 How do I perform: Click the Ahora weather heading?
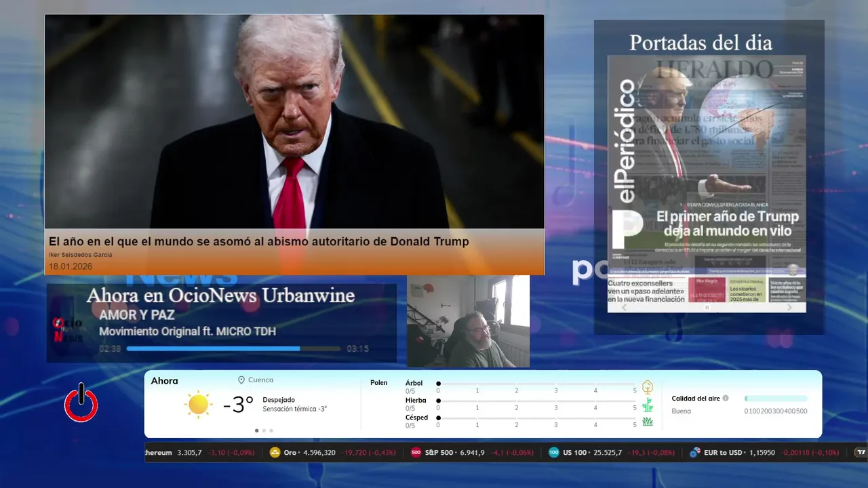[x=164, y=381]
